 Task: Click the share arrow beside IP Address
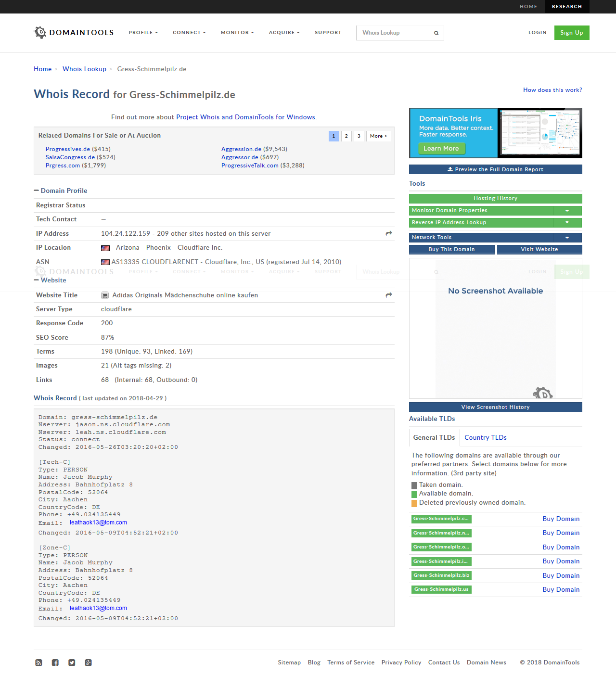coord(389,233)
